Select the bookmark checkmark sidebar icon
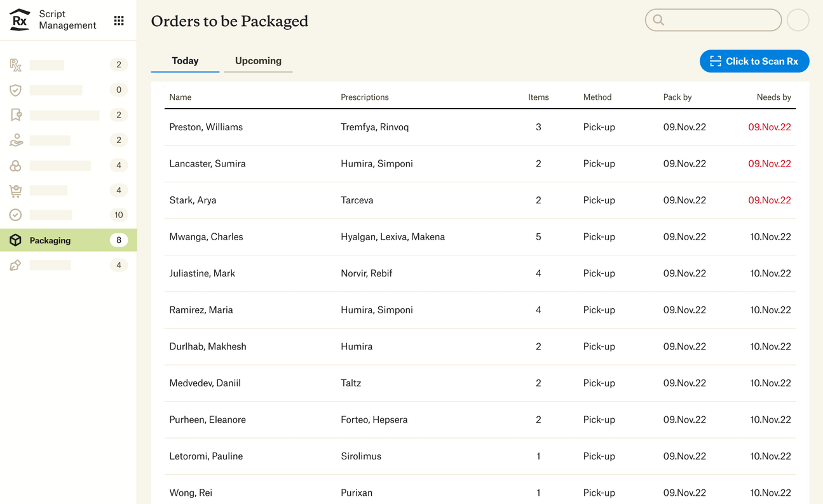 (16, 115)
